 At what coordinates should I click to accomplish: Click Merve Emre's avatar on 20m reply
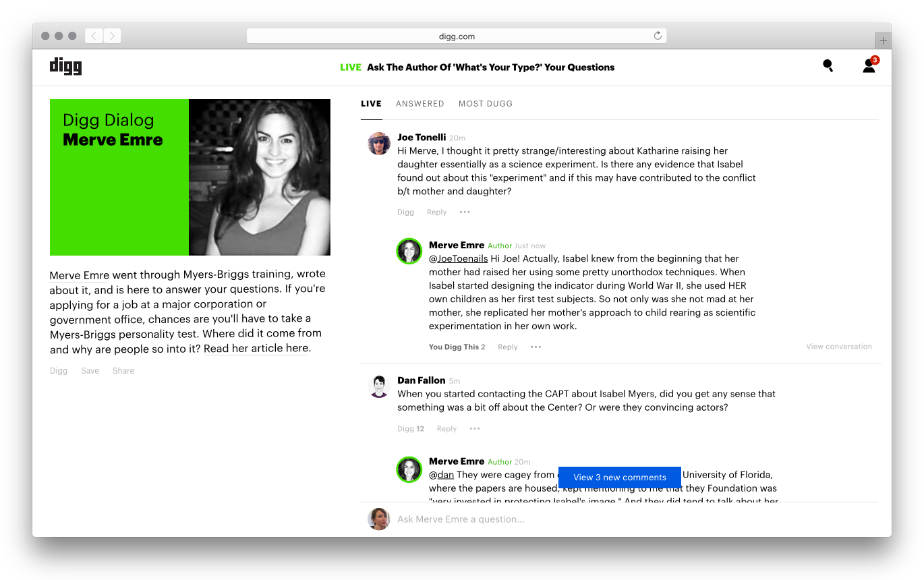[x=409, y=469]
